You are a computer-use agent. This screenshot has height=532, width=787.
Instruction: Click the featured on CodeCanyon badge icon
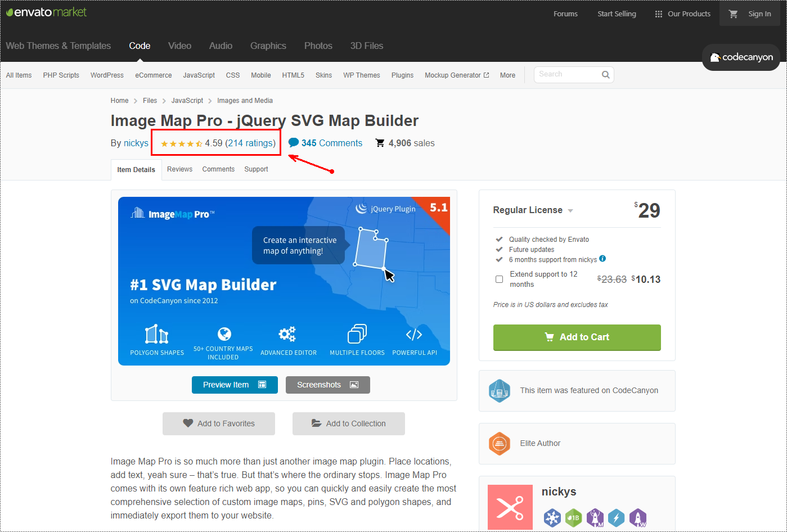tap(499, 391)
